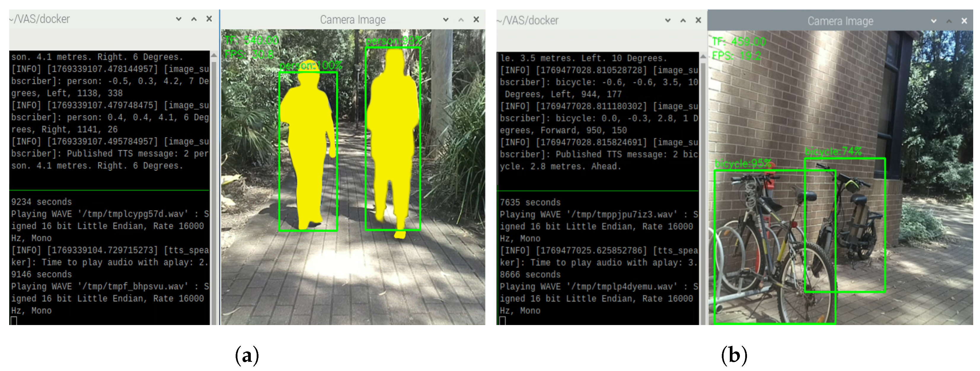This screenshot has height=371, width=980.
Task: Maximize the person-detection terminal window
Action: 194,19
